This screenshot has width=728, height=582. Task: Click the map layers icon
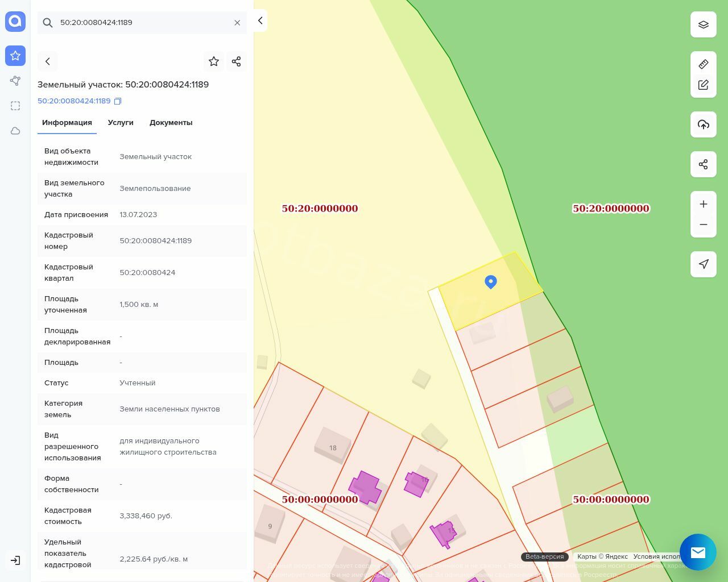703,24
